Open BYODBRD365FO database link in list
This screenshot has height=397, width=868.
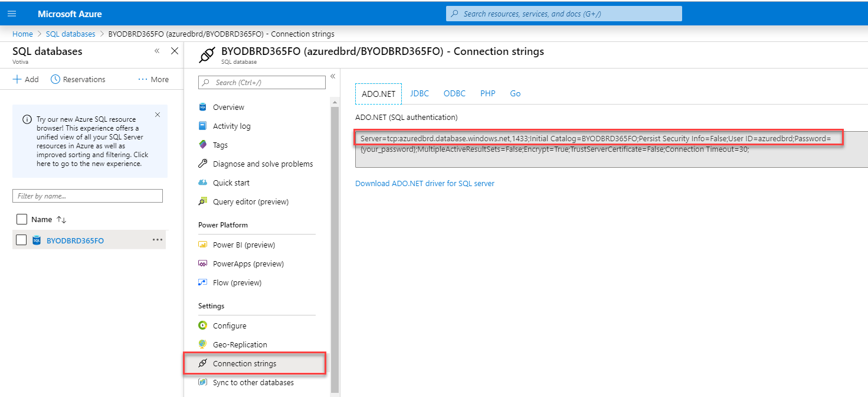point(75,240)
